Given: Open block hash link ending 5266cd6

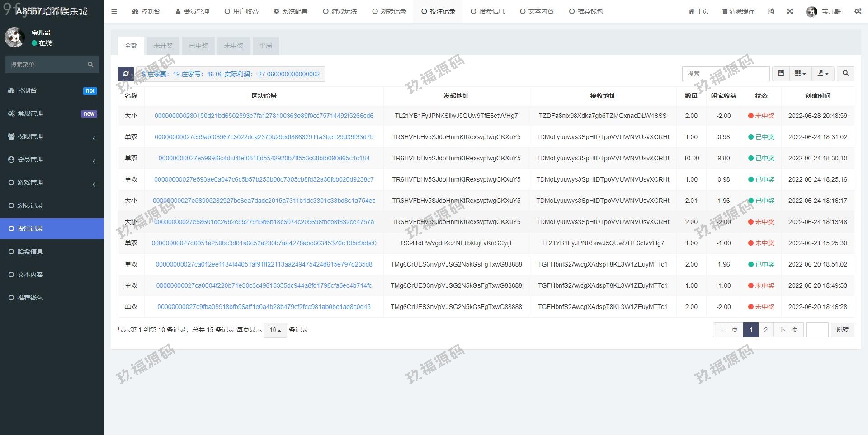Looking at the screenshot, I should [x=264, y=116].
